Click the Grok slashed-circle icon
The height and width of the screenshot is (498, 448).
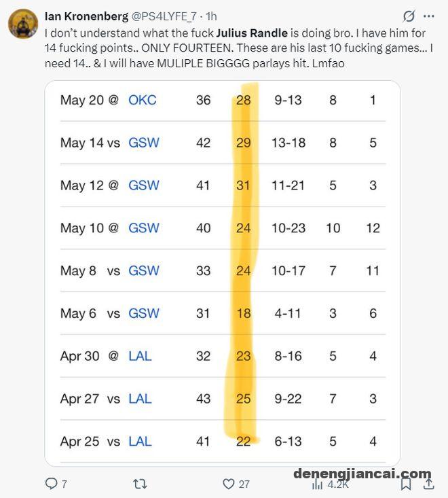pyautogui.click(x=409, y=16)
